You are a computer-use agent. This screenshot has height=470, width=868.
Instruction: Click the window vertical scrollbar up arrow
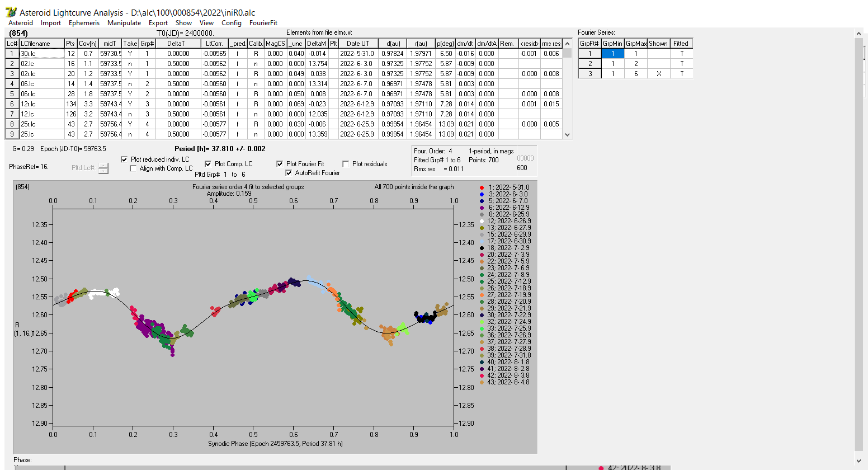(x=859, y=34)
